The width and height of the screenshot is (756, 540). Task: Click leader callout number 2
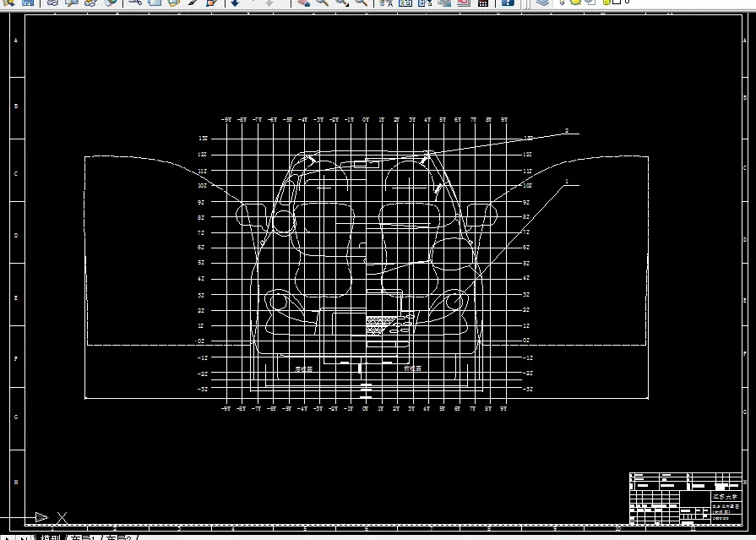567,130
